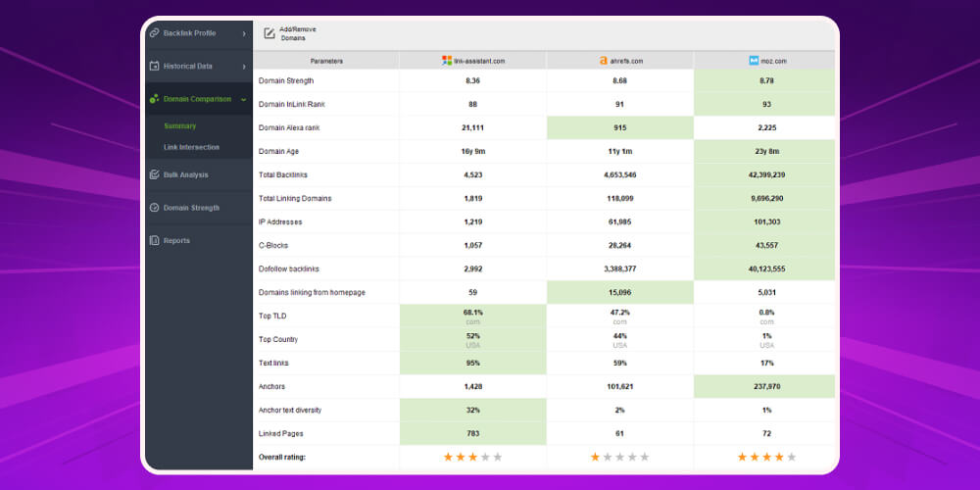Collapse the Domain Comparison chevron
This screenshot has height=490, width=980.
pos(244,99)
